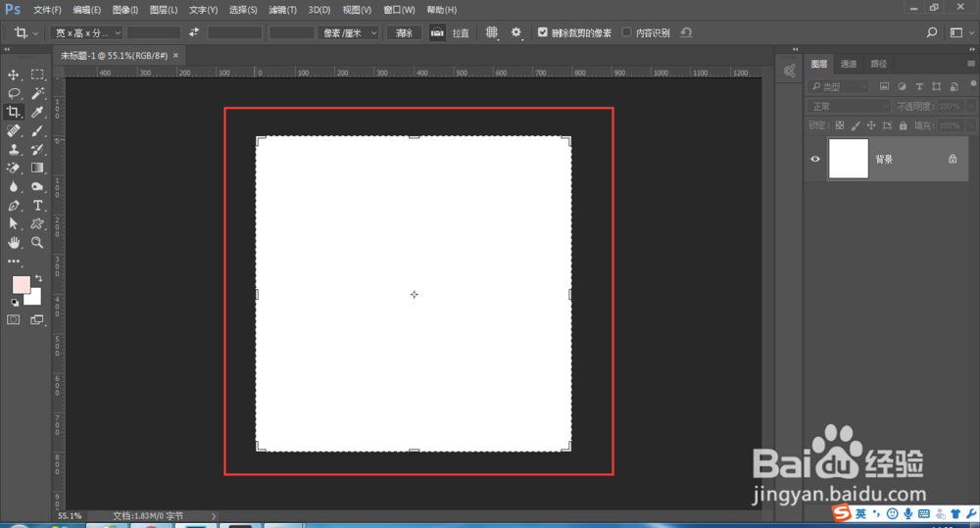Select the Zoom tool
980x528 pixels.
click(x=37, y=242)
